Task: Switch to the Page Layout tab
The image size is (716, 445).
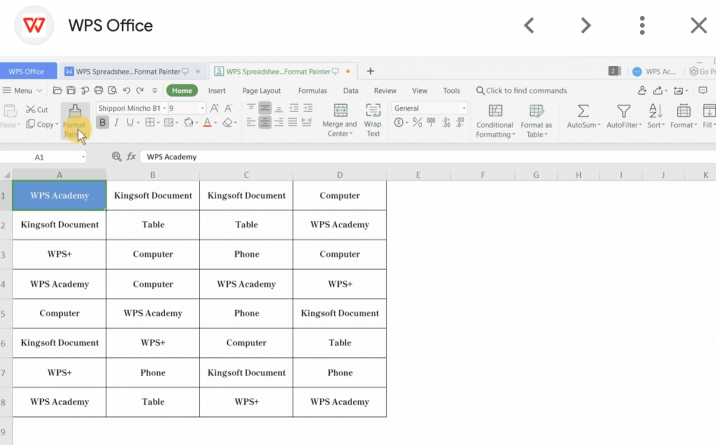Action: [262, 90]
